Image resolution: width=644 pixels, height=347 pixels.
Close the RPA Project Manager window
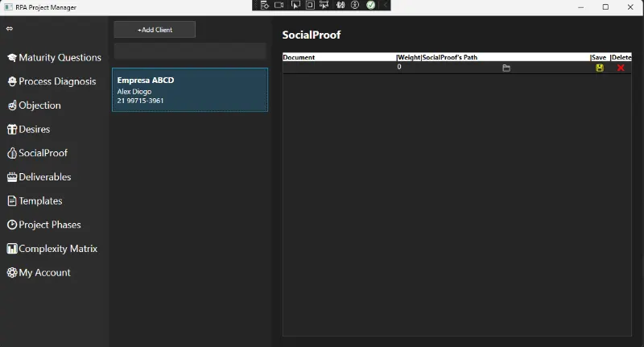coord(630,7)
